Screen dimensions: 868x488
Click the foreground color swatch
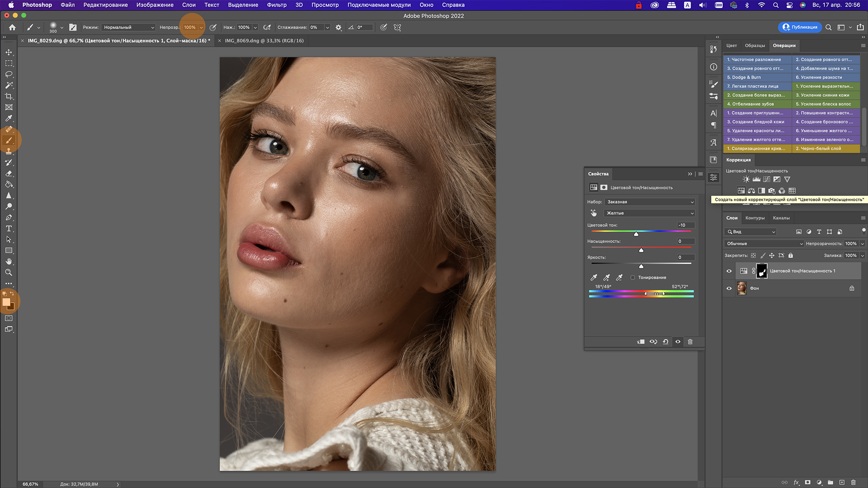[x=6, y=302]
